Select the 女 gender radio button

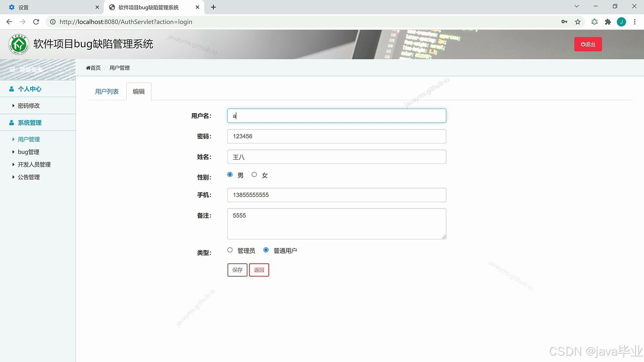[254, 175]
